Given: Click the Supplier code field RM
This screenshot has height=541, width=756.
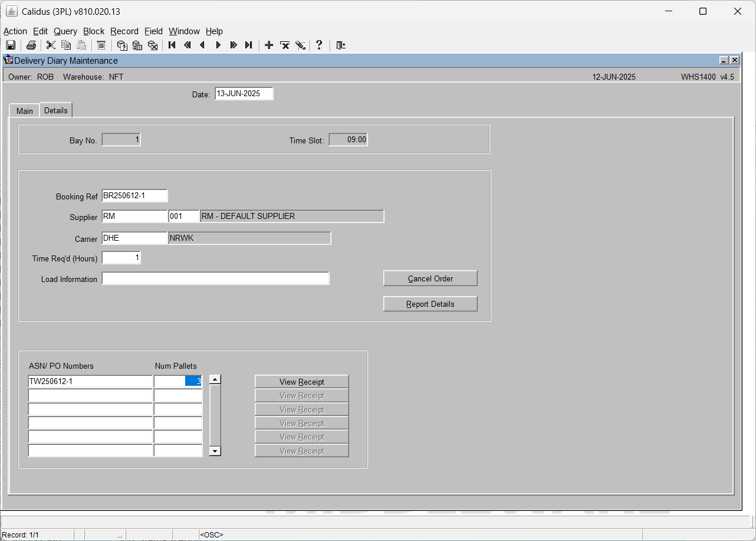Looking at the screenshot, I should (134, 217).
